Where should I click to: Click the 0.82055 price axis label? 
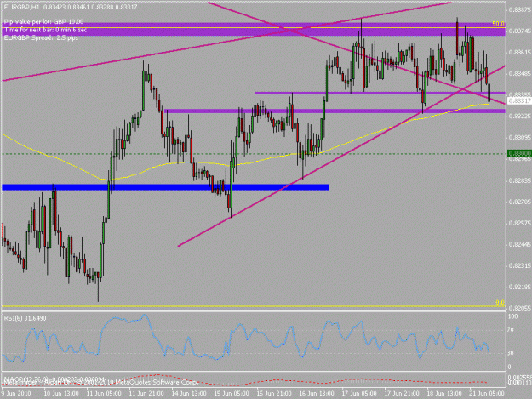coord(519,308)
